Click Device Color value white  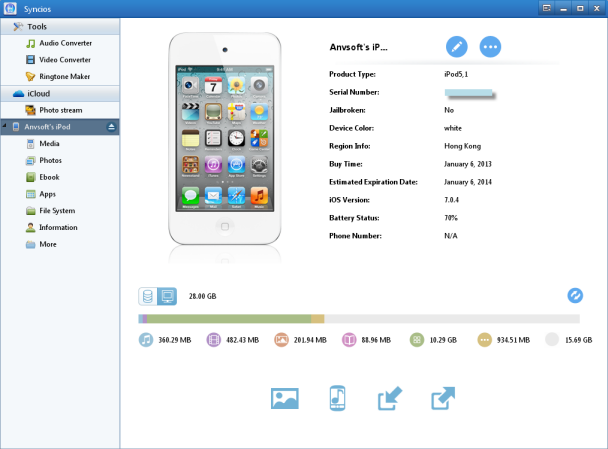point(453,128)
